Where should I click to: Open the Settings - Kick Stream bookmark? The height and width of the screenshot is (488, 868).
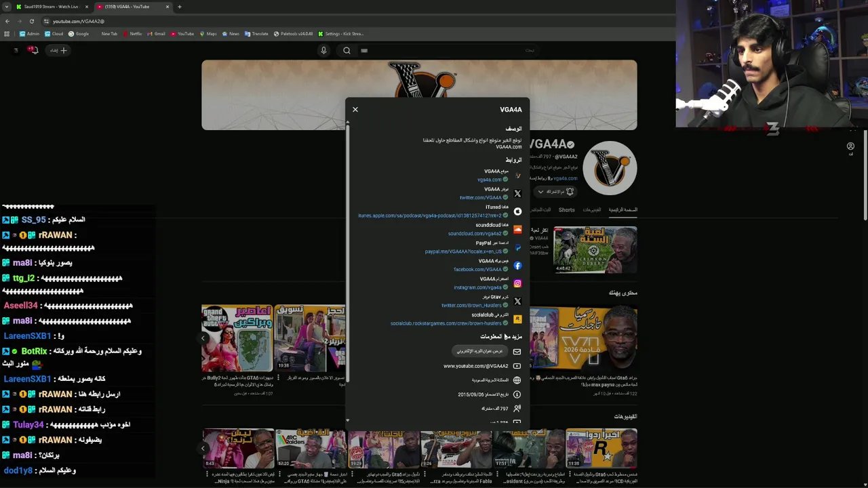point(341,34)
